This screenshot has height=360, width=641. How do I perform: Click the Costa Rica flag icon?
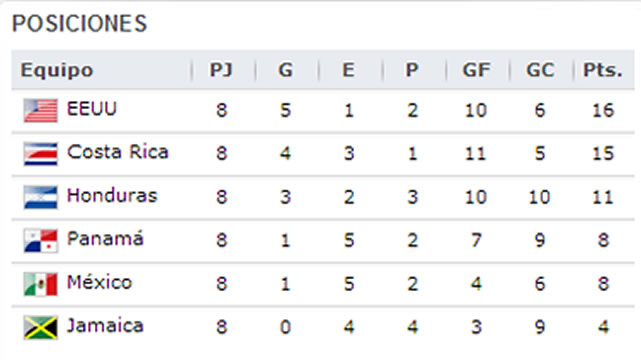(x=40, y=154)
